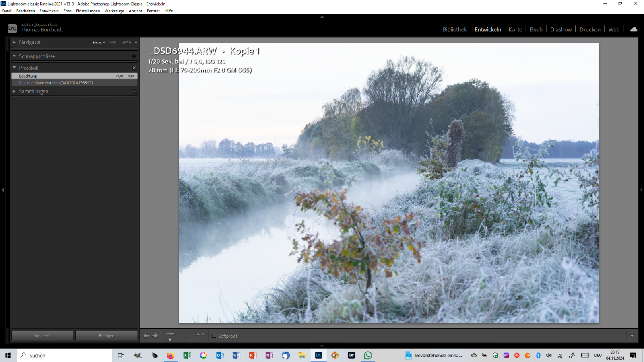644x362 pixels.
Task: Hide the left panel via edge arrow
Action: pyautogui.click(x=2, y=190)
